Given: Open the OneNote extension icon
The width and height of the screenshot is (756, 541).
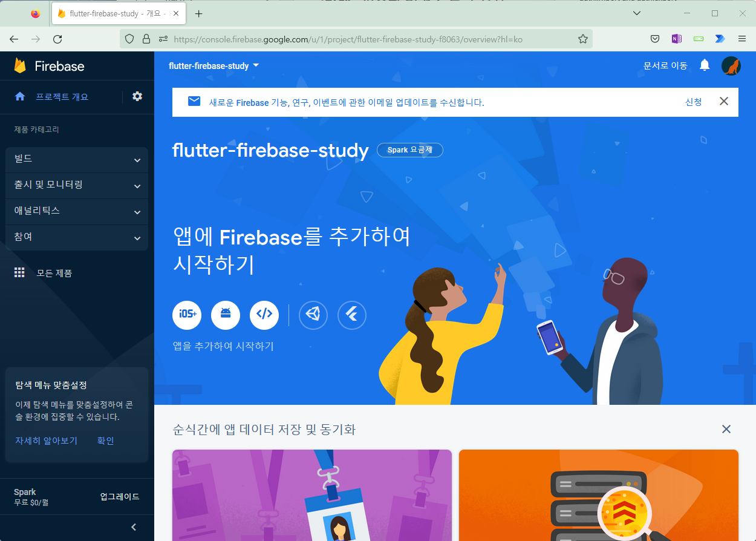Looking at the screenshot, I should tap(677, 39).
